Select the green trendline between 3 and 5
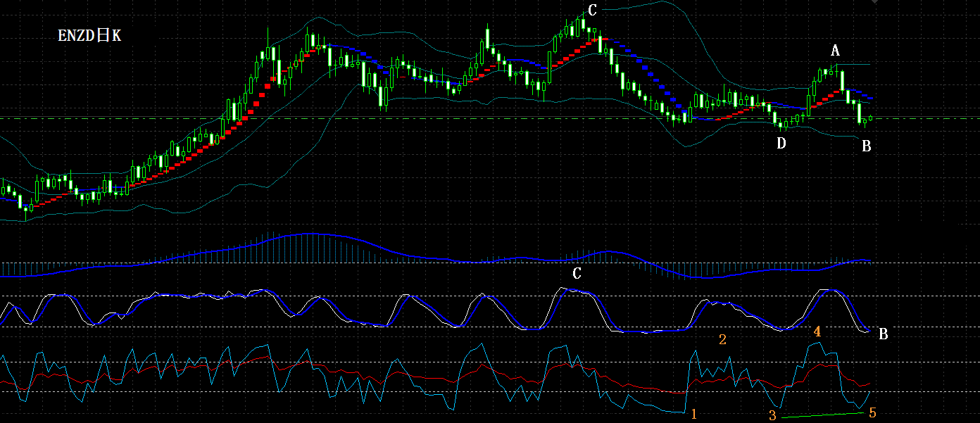 pos(823,415)
